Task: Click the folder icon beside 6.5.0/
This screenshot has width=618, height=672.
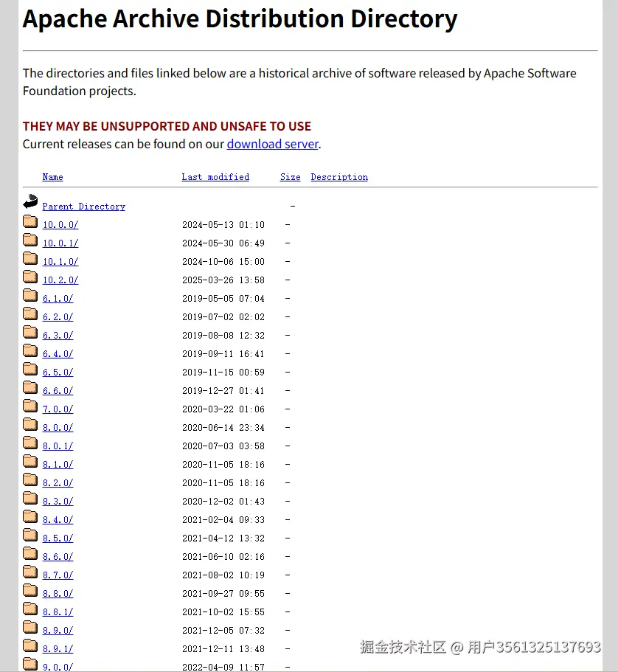Action: pyautogui.click(x=30, y=369)
